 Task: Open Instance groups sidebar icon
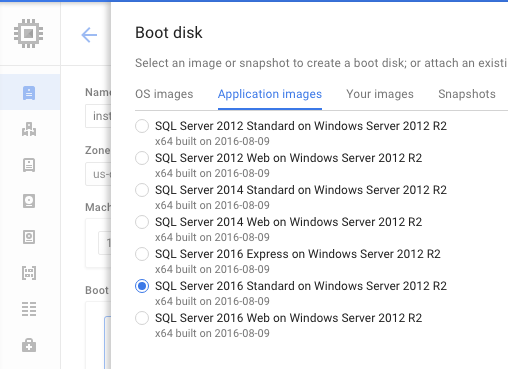point(29,129)
